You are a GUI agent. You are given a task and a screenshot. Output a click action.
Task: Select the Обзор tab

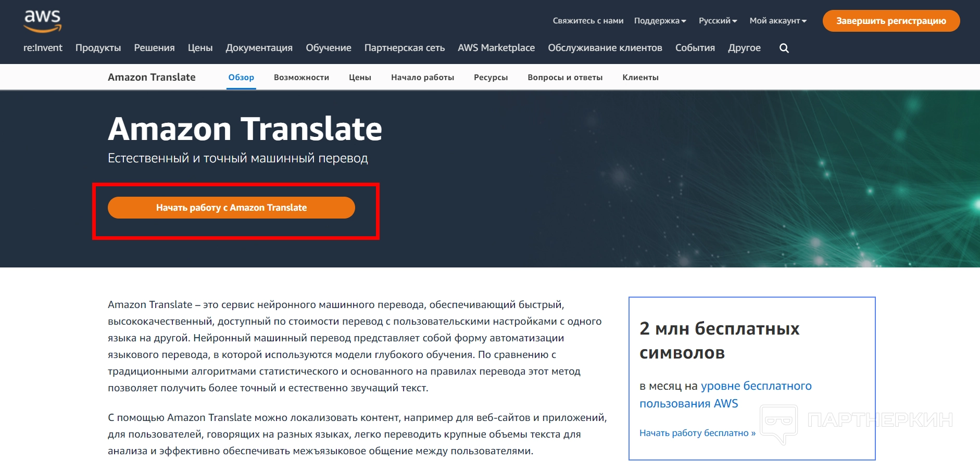(x=241, y=77)
